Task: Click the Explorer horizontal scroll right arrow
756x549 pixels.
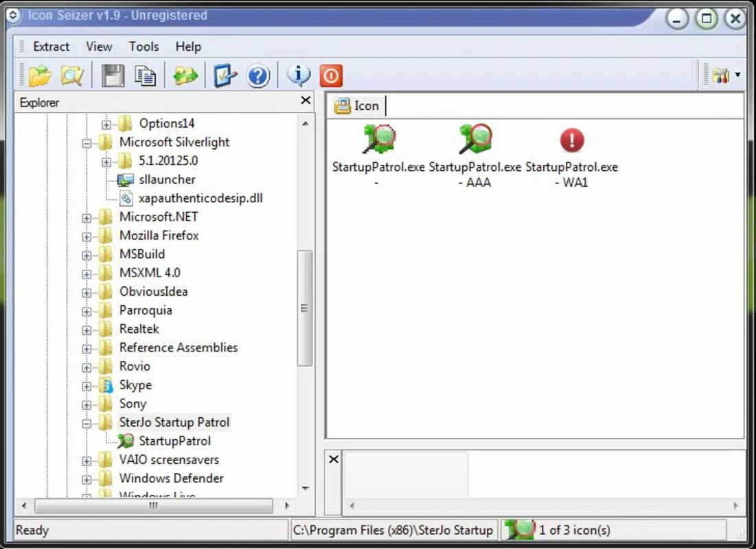Action: pos(287,506)
